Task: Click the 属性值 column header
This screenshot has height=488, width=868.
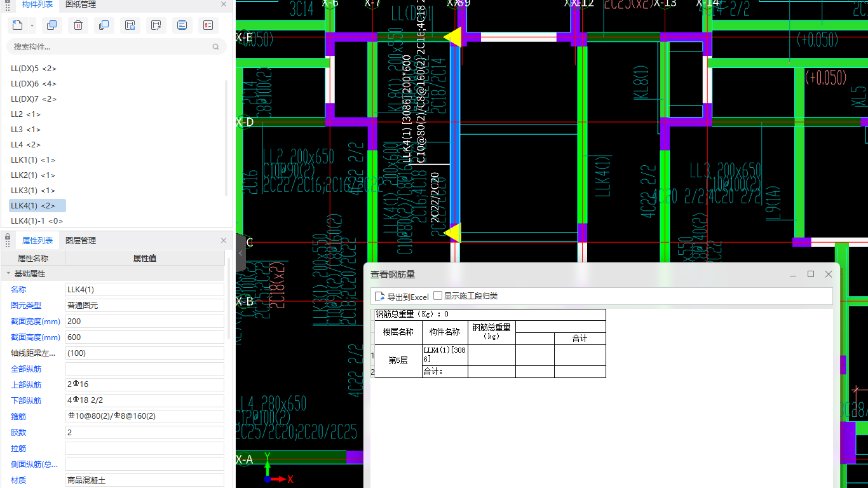Action: click(145, 258)
